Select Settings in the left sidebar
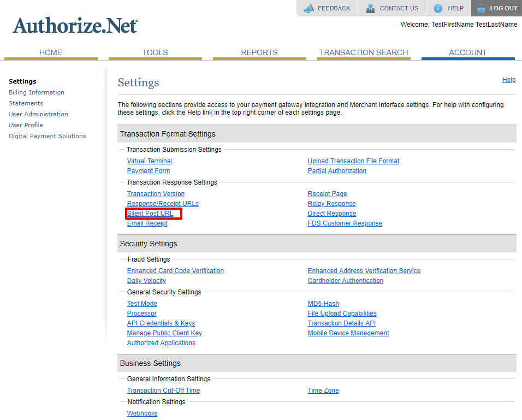This screenshot has width=522, height=420. click(22, 81)
